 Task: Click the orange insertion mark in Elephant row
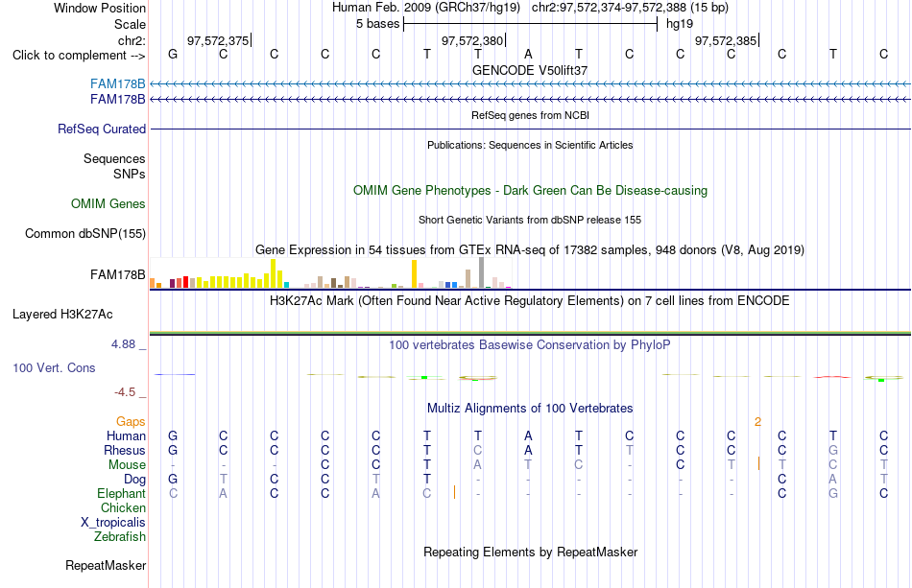[454, 492]
